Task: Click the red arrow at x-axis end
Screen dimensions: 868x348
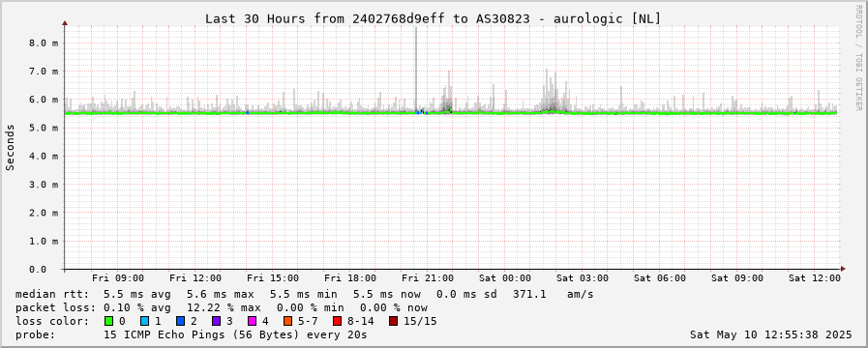Action: pos(843,270)
